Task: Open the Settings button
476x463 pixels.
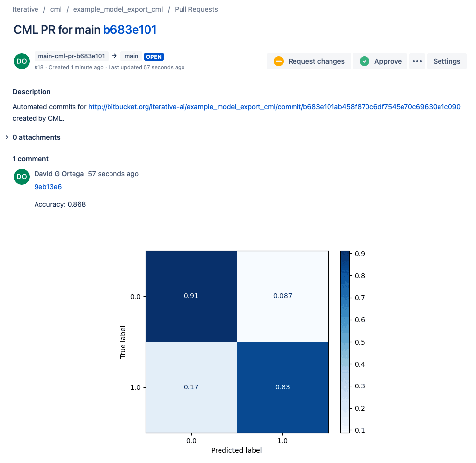Action: pyautogui.click(x=446, y=61)
